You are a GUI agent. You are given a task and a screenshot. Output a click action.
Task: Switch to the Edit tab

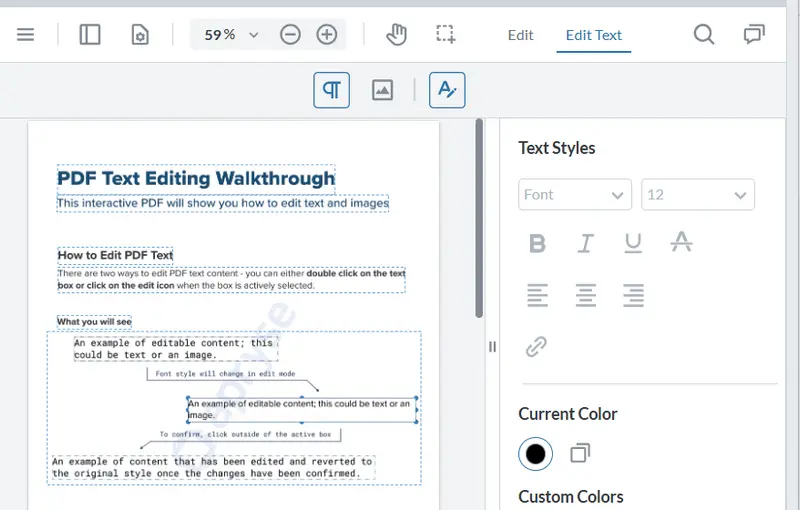(520, 35)
